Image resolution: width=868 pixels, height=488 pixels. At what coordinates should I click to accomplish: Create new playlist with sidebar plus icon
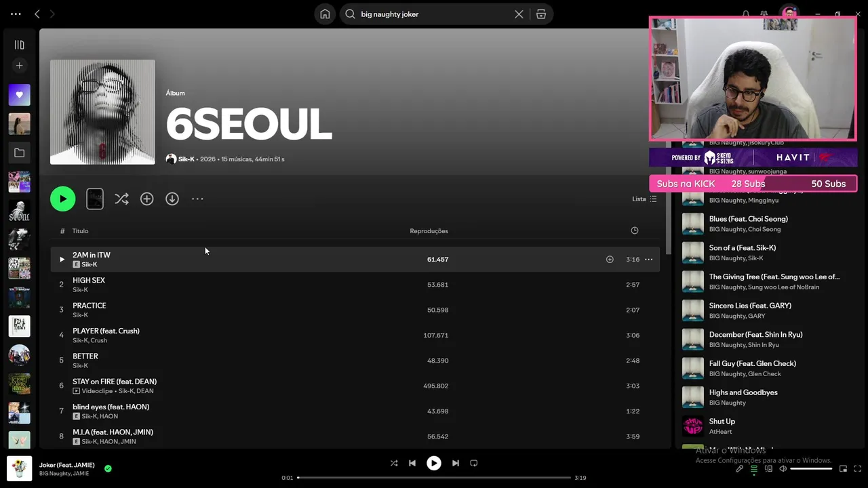coord(19,66)
